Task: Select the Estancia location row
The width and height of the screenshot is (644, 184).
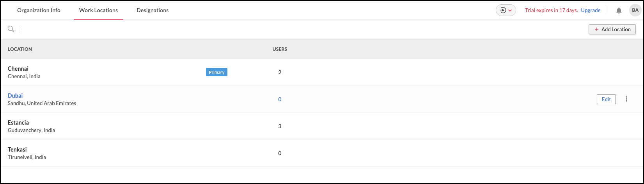Action: (18, 123)
